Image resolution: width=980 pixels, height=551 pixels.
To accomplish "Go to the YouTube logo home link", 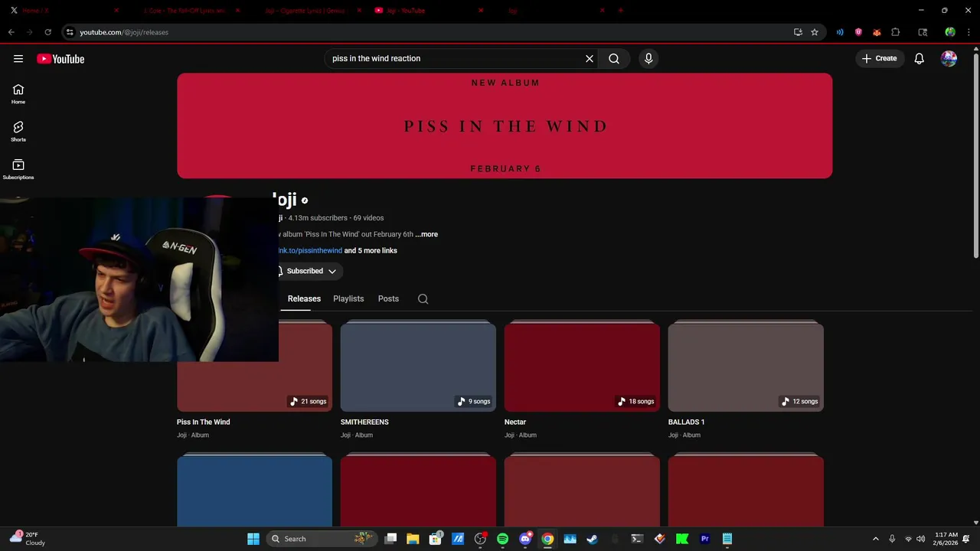I will click(x=60, y=59).
